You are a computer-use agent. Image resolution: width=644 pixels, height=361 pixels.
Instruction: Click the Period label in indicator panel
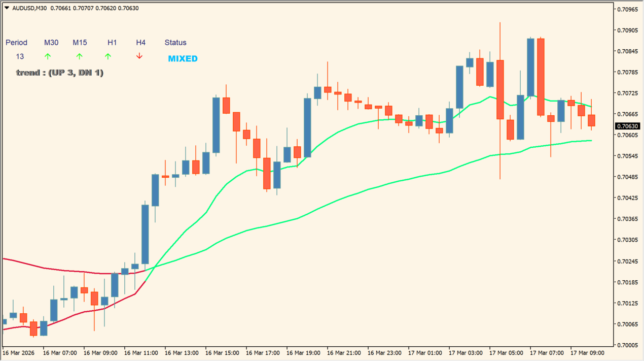pos(16,43)
